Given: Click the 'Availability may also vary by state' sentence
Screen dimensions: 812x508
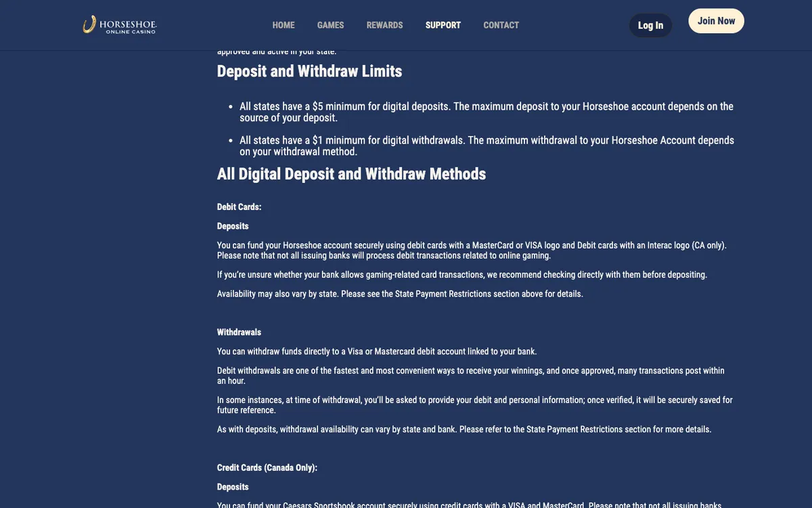Looking at the screenshot, I should tap(400, 294).
